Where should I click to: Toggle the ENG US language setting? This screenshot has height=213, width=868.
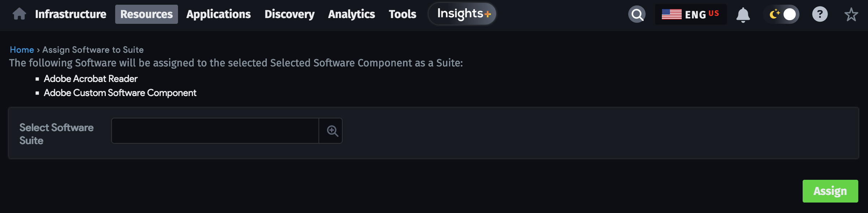coord(691,14)
